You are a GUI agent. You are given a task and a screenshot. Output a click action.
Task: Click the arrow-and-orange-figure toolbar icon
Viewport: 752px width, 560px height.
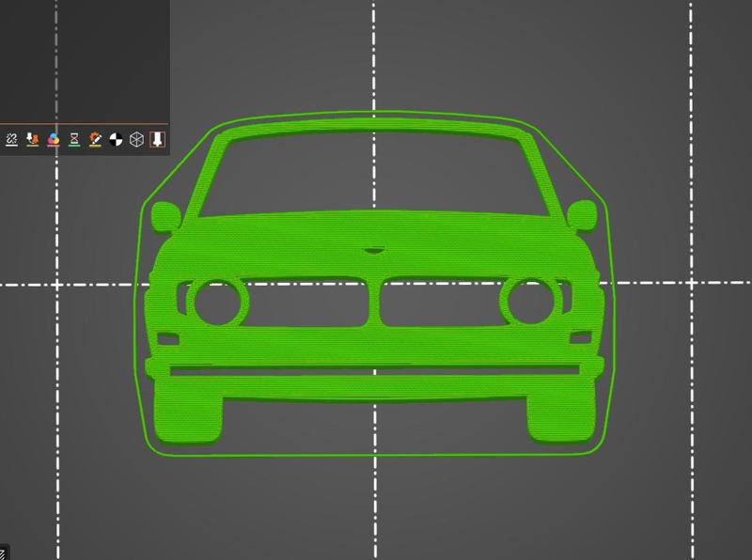(x=32, y=139)
